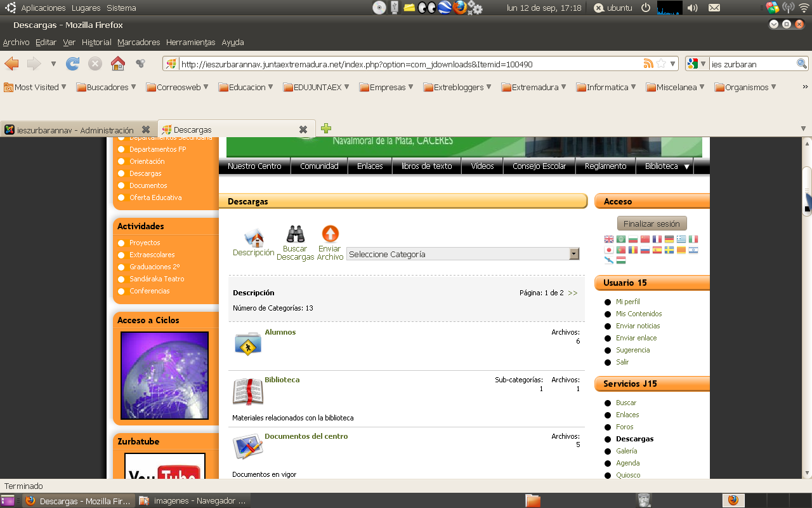This screenshot has height=508, width=812.
Task: Select the Spanish flag language icon
Action: (x=657, y=250)
